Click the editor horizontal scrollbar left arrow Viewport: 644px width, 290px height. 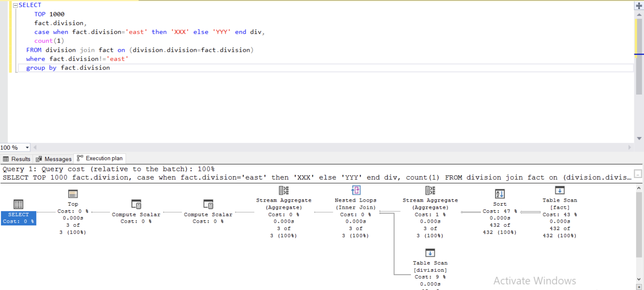click(35, 148)
